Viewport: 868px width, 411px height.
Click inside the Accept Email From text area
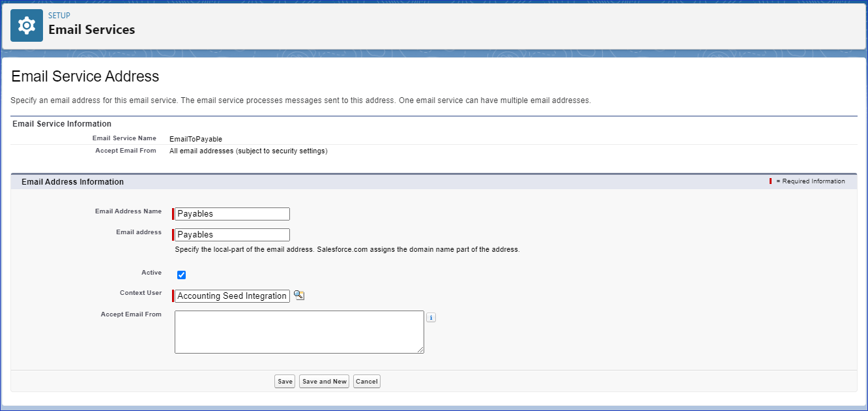(x=299, y=332)
